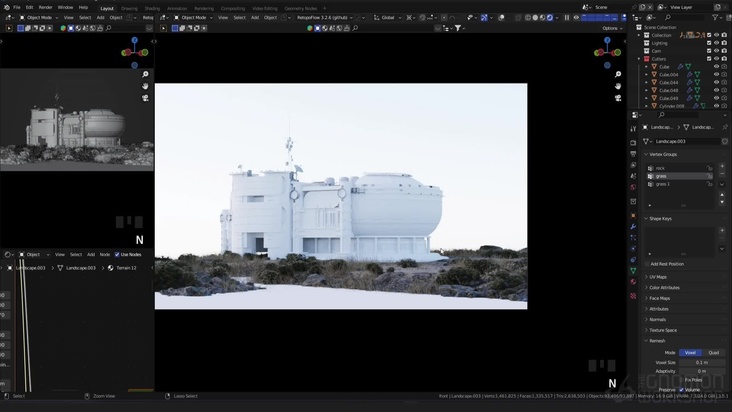This screenshot has height=412, width=732.
Task: Open the RetopoFlow 3.2.6 dropdown
Action: pyautogui.click(x=325, y=18)
